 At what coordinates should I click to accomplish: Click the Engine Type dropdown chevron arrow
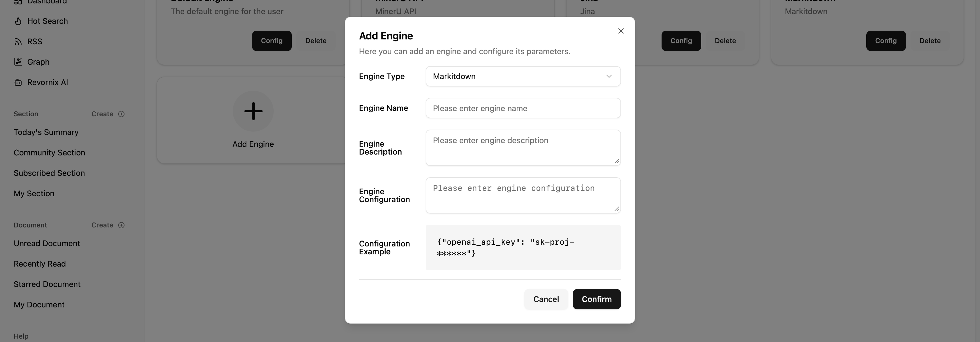click(609, 77)
